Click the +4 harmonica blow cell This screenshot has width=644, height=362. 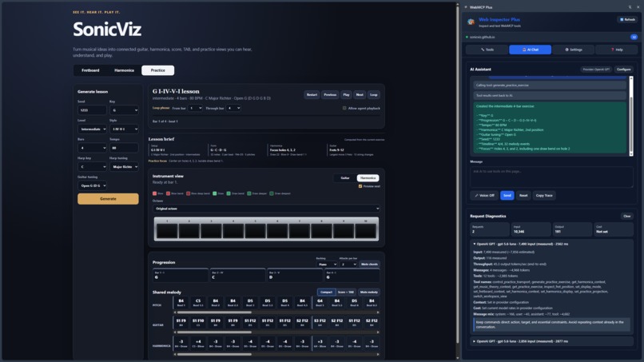coord(198,343)
